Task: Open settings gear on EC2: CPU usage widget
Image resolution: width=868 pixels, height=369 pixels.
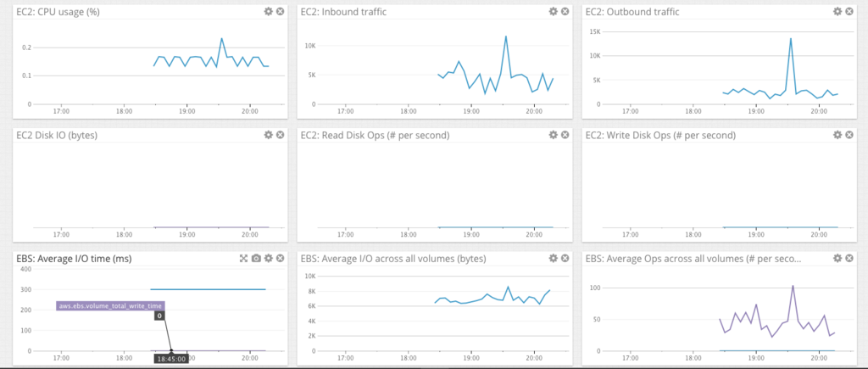Action: point(269,12)
